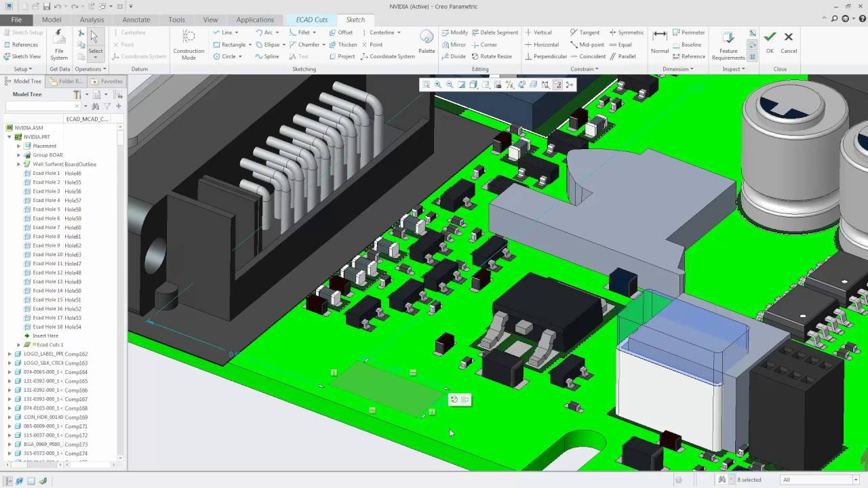Choose Rotate Resize tool
This screenshot has width=868, height=488.
pyautogui.click(x=491, y=56)
